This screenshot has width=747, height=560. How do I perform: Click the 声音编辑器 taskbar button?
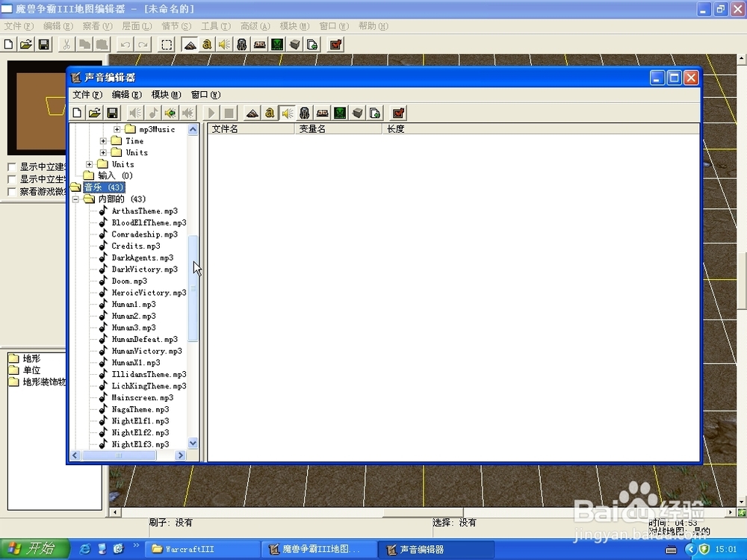tap(436, 550)
